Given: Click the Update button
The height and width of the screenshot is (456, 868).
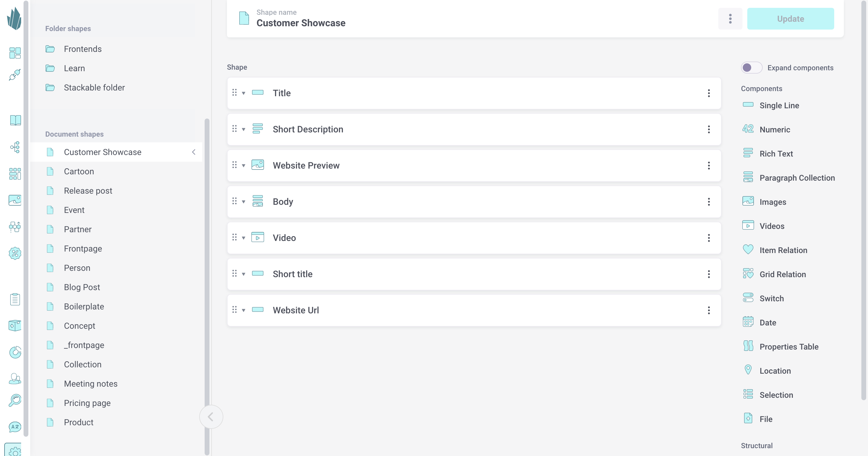Looking at the screenshot, I should (x=790, y=18).
